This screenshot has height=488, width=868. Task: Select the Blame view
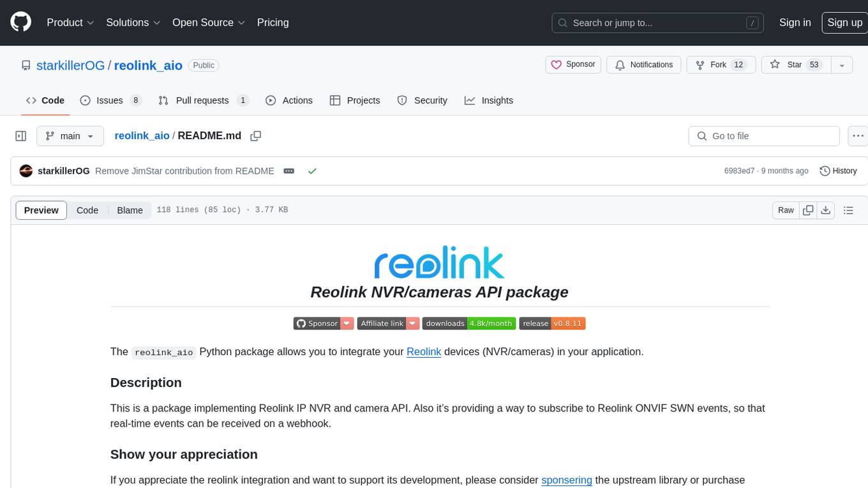(x=130, y=210)
